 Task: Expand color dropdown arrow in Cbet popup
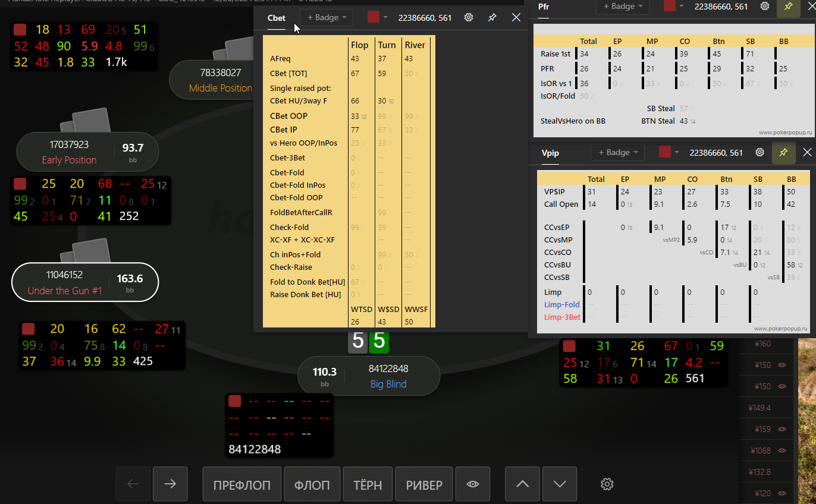pos(385,18)
